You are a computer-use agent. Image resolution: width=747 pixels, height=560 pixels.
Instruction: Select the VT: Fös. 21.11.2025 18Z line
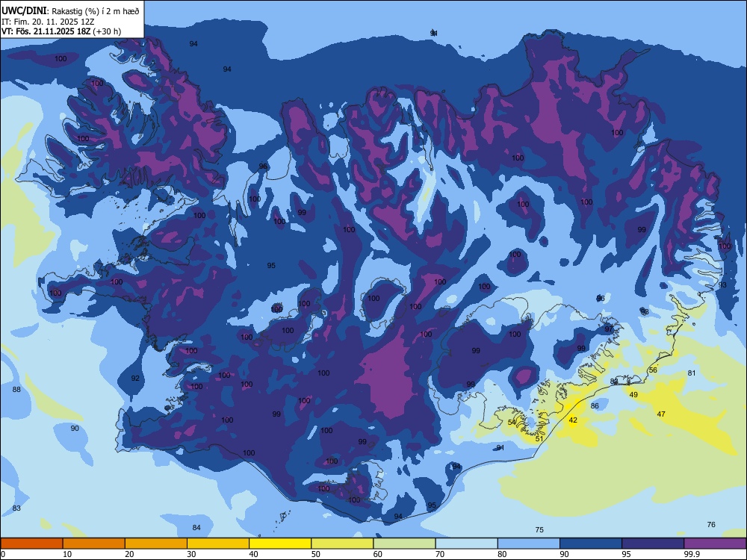click(61, 31)
